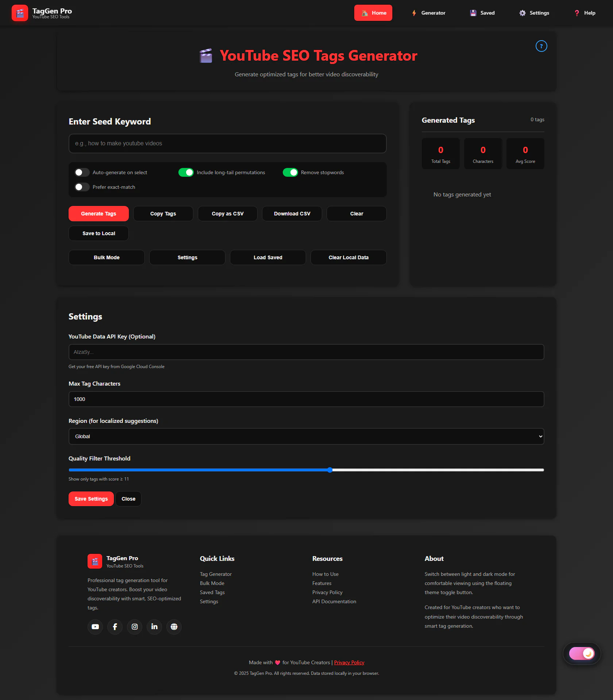Focus the seed keyword input field

(x=227, y=144)
